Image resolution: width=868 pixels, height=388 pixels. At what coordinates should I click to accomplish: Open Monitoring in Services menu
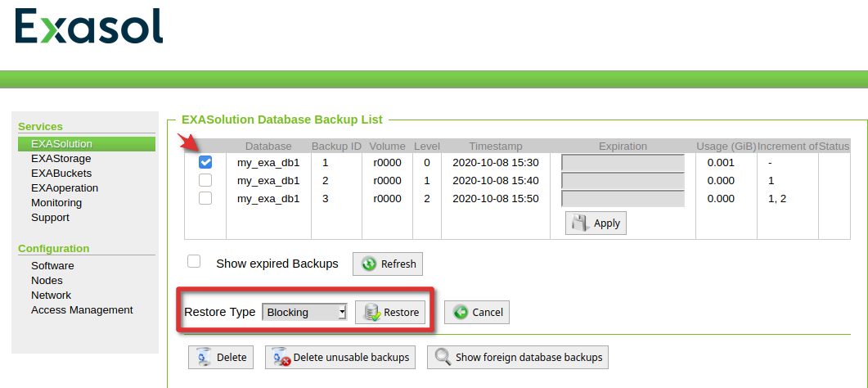coord(56,202)
